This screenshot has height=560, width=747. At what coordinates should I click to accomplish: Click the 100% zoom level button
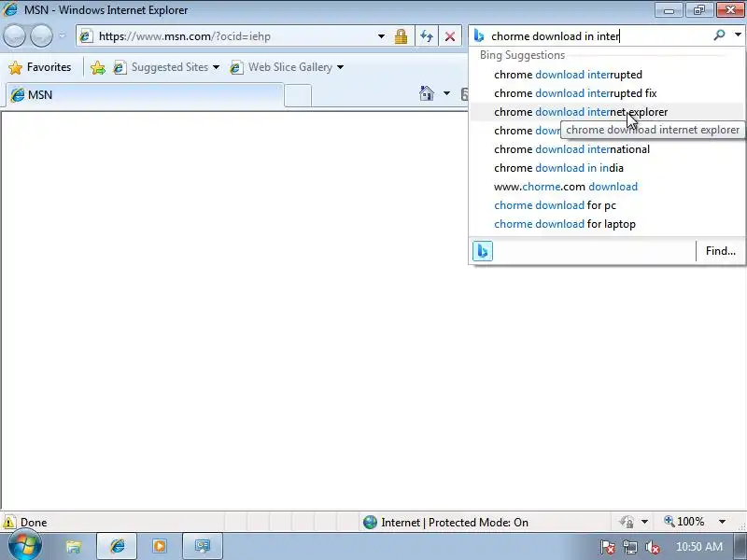coord(684,522)
